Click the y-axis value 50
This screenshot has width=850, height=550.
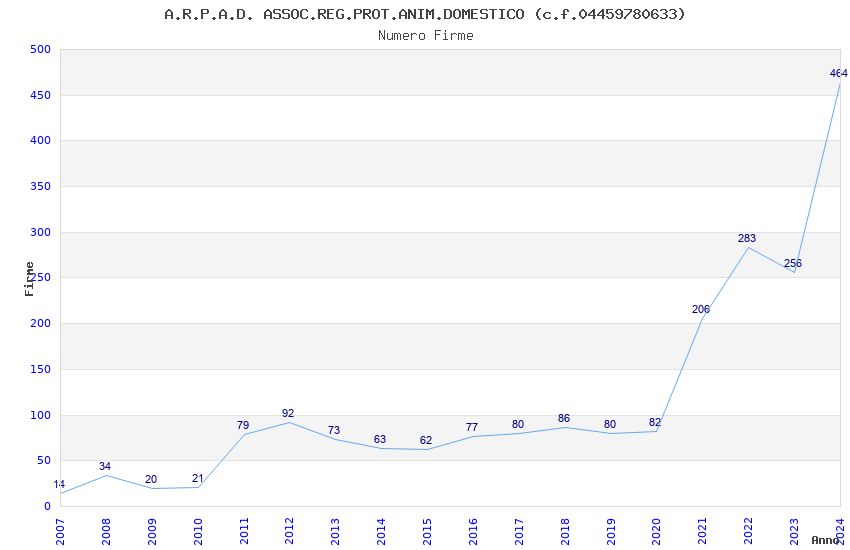[43, 461]
